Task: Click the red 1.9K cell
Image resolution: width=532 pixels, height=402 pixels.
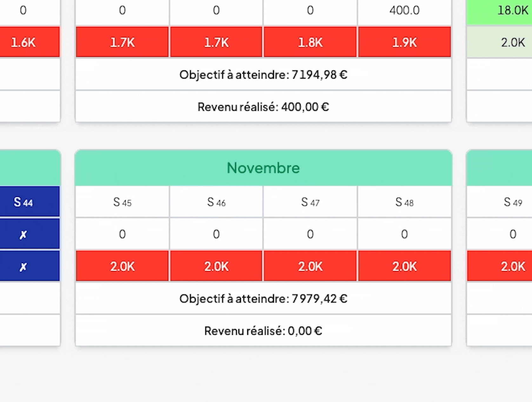Action: pyautogui.click(x=404, y=42)
